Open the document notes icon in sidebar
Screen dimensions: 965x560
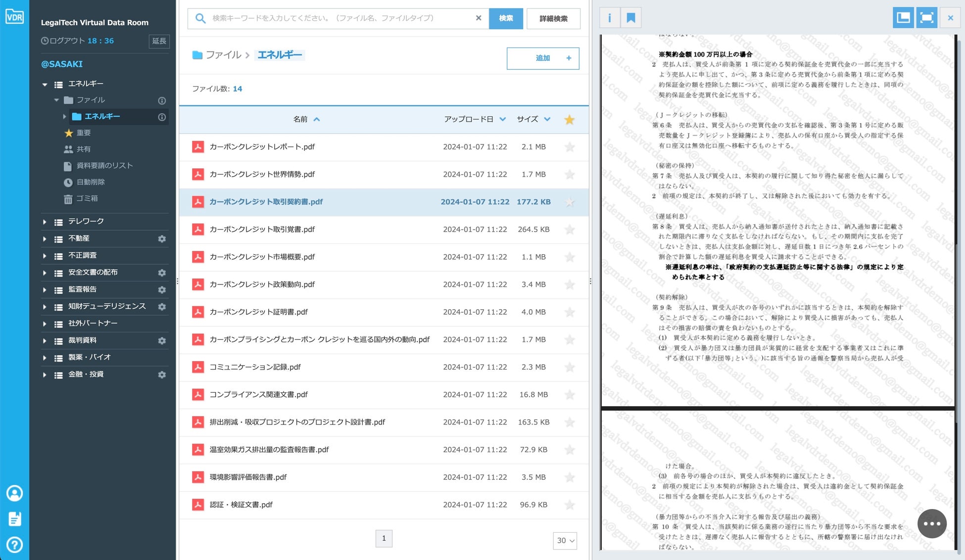tap(14, 519)
